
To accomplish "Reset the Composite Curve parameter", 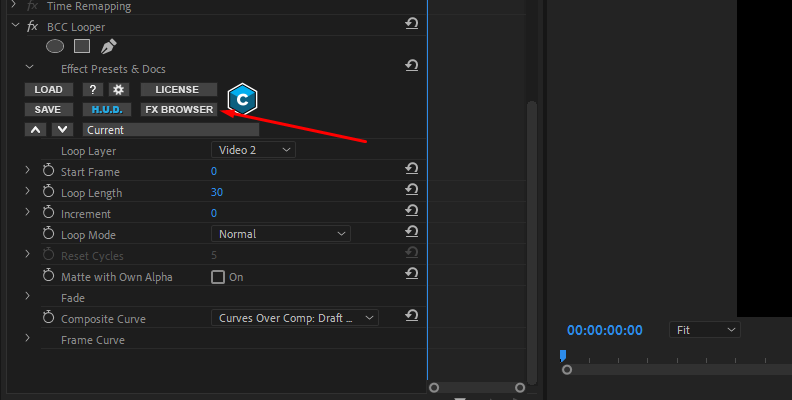I will click(x=412, y=316).
